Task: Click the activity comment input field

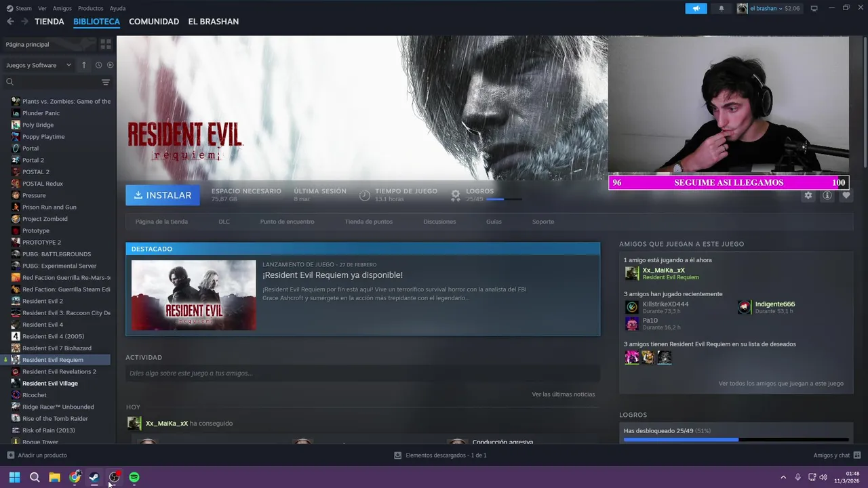Action: (363, 373)
